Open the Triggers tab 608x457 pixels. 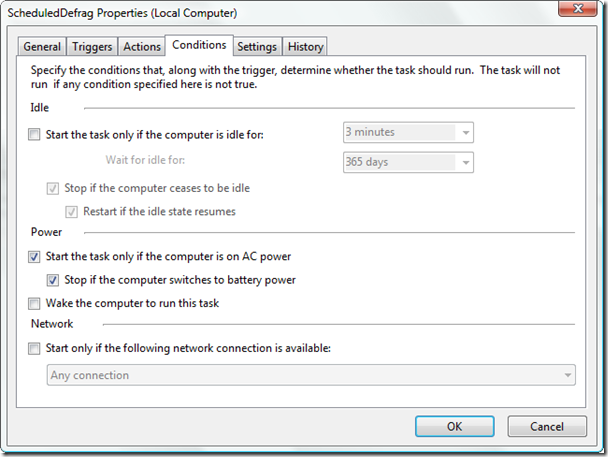coord(92,47)
